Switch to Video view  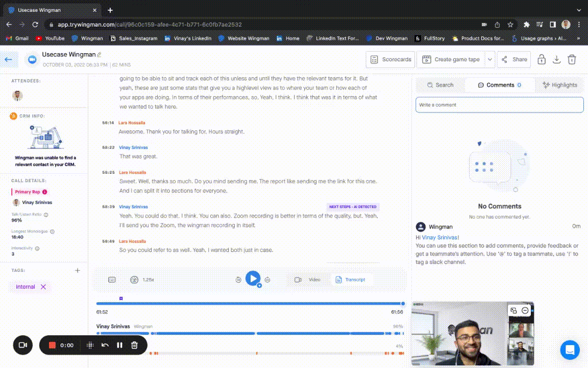(307, 280)
